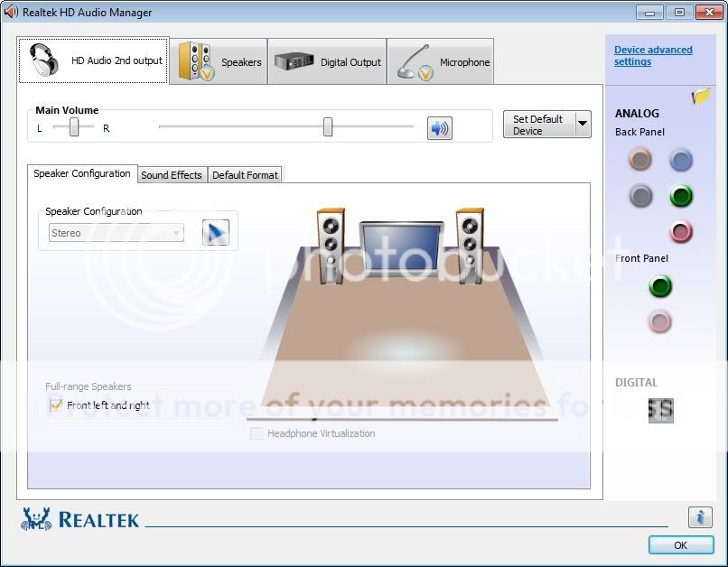Click the Realtek crab logo

tap(36, 519)
